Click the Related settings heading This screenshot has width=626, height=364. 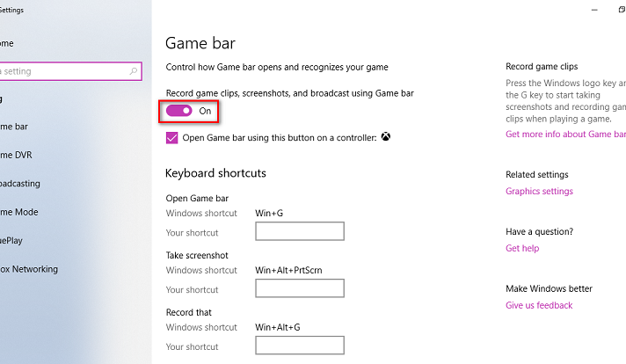point(537,174)
